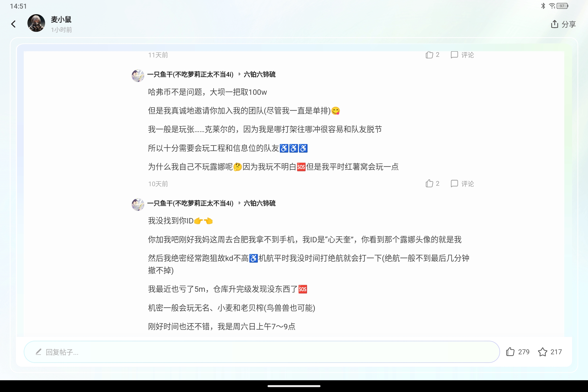The height and width of the screenshot is (392, 588).
Task: Focus the 回复帖子 reply input field
Action: [x=262, y=352]
